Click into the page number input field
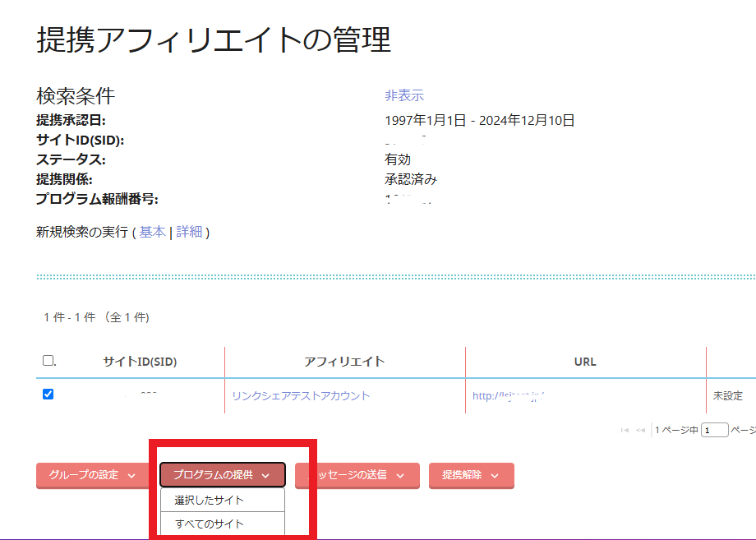This screenshot has width=756, height=540. [714, 430]
